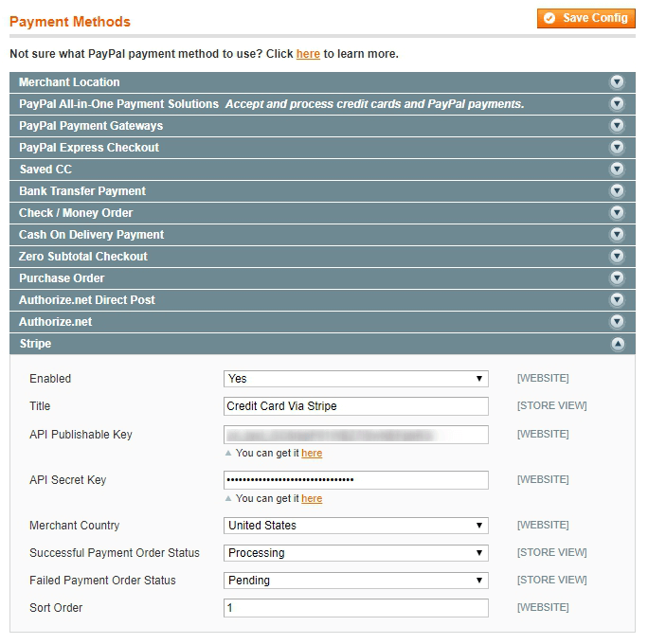Open Successful Payment Order Status dropdown

[x=356, y=553]
